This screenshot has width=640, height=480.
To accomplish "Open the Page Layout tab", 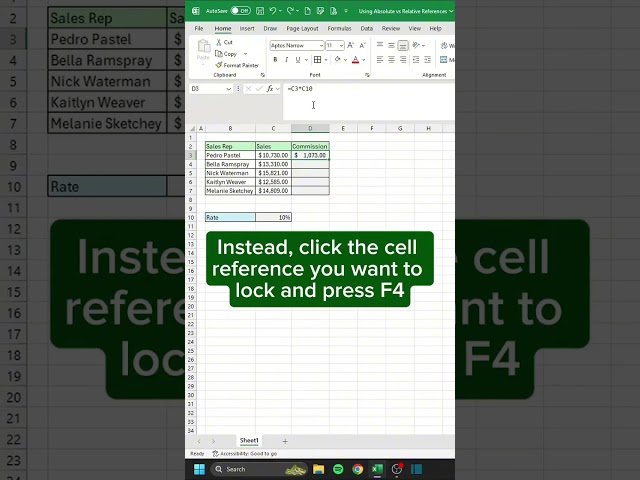I will [x=302, y=29].
